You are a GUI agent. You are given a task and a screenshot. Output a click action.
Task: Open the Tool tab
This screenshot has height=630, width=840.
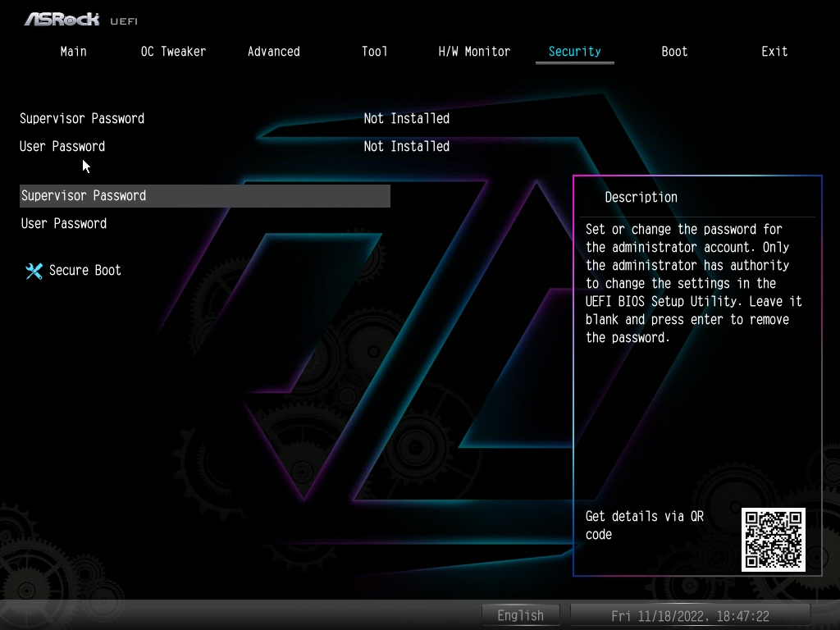coord(374,52)
